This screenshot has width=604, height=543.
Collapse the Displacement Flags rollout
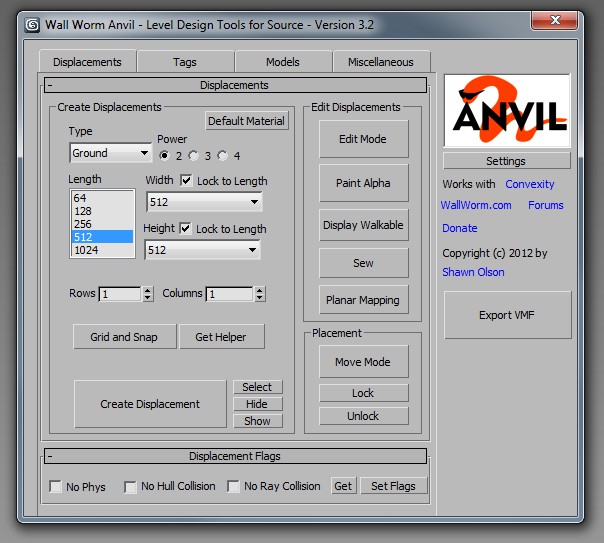[235, 456]
